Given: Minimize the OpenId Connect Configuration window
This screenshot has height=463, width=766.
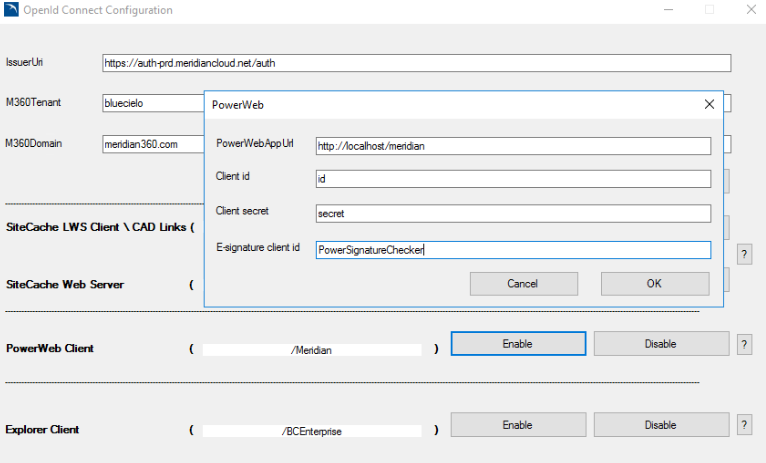Looking at the screenshot, I should (668, 9).
